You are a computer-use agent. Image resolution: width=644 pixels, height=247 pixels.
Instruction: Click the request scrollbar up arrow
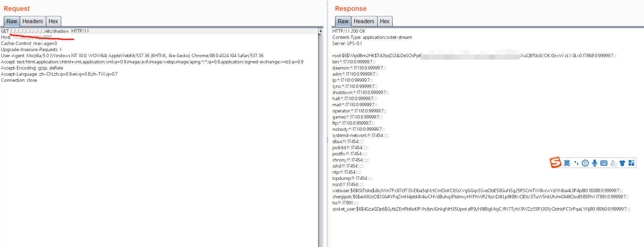click(320, 31)
